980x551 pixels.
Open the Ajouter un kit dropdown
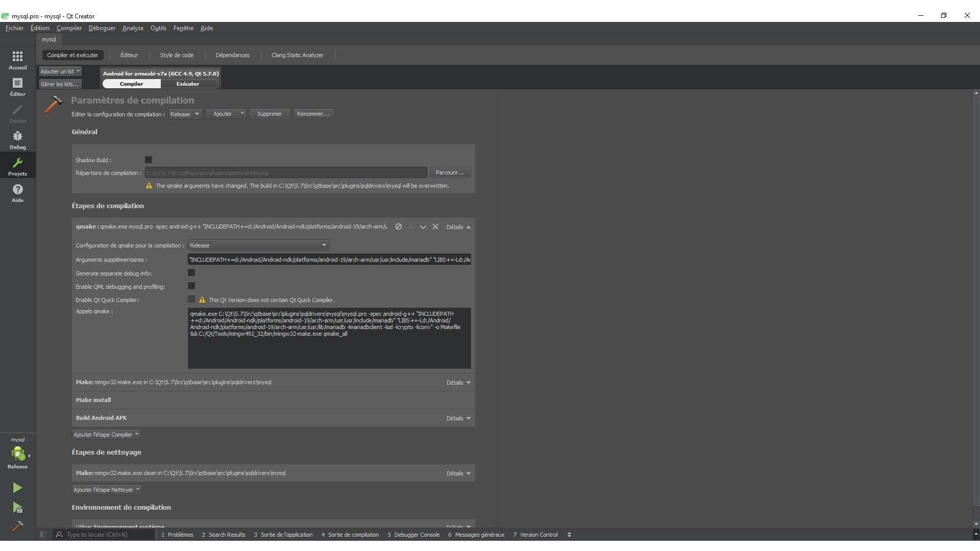(x=60, y=71)
